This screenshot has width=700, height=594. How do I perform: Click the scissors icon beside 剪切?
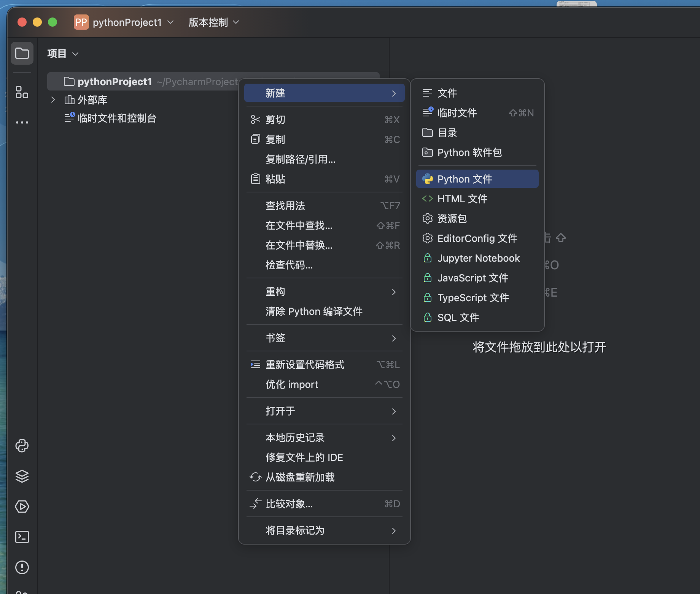(x=256, y=120)
